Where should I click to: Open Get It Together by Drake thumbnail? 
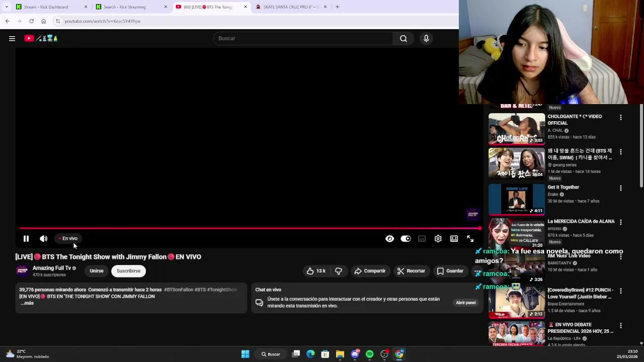pos(516,200)
